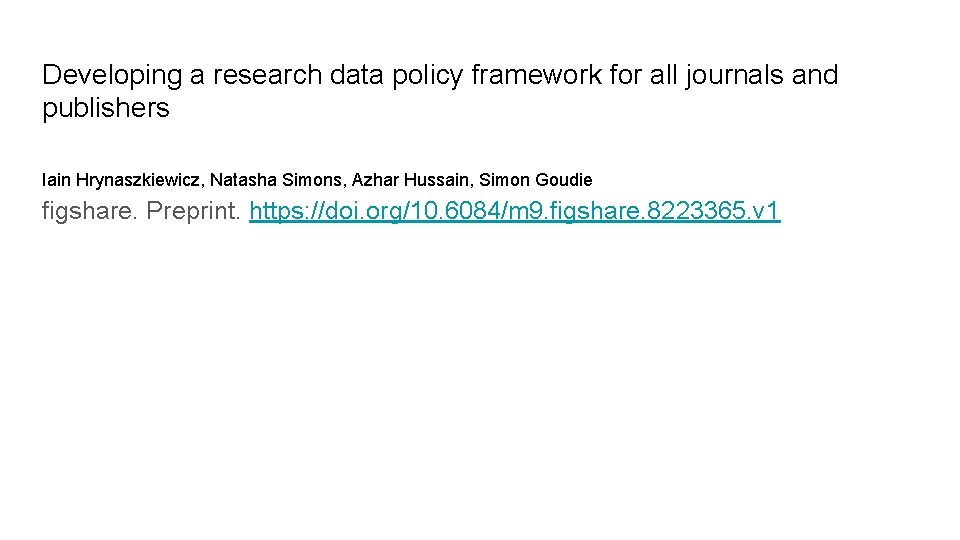Click the word 'figshare.' before Preprint
The image size is (960, 540).
tap(90, 211)
